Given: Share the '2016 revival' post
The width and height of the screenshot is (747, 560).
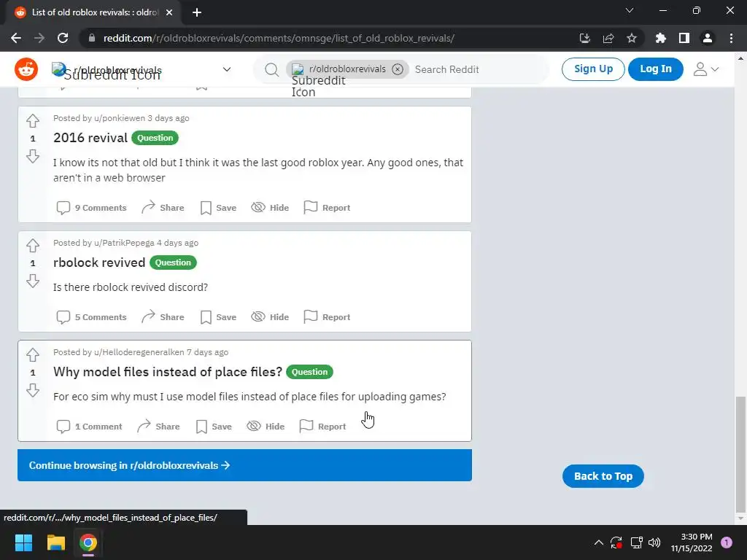Looking at the screenshot, I should pyautogui.click(x=163, y=208).
